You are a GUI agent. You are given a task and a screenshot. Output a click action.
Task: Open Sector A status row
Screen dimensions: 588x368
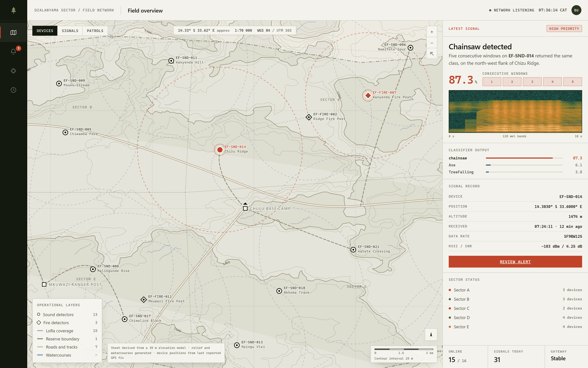pos(515,290)
